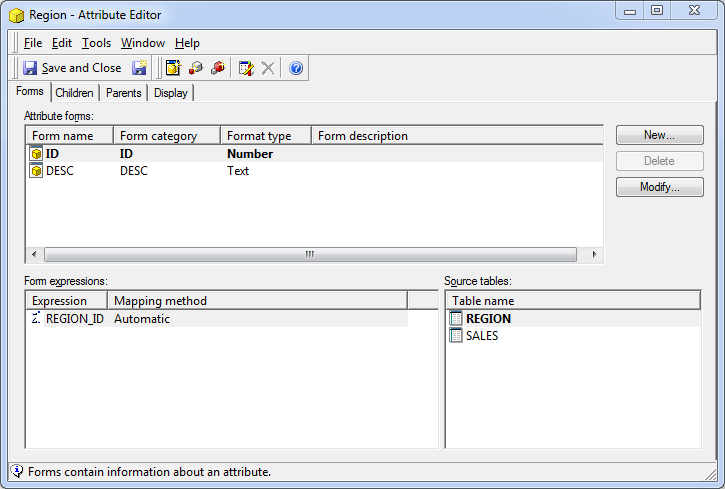Screen dimensions: 725x489
Task: Select the DESC attribute form row
Action: coord(59,171)
